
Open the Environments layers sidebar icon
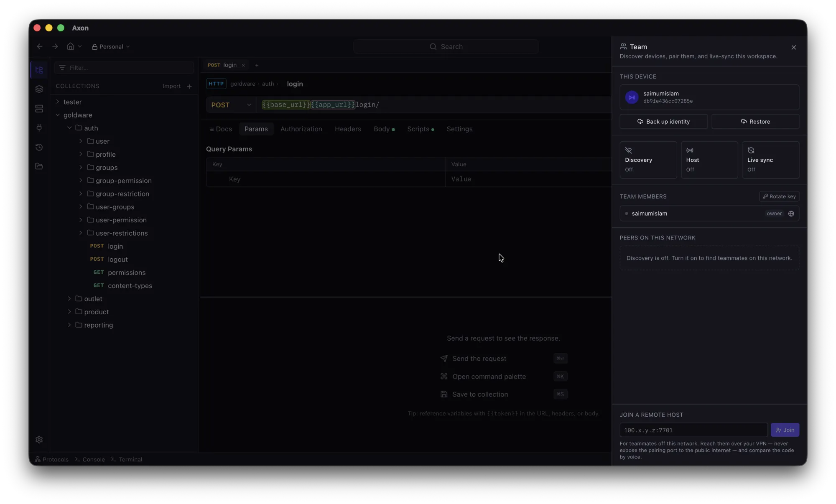[39, 89]
